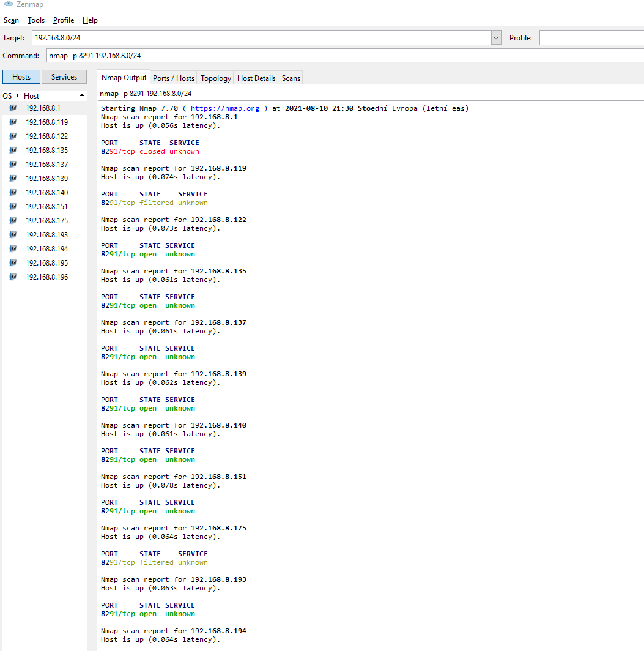Image resolution: width=644 pixels, height=651 pixels.
Task: Open the Tools menu
Action: 36,20
